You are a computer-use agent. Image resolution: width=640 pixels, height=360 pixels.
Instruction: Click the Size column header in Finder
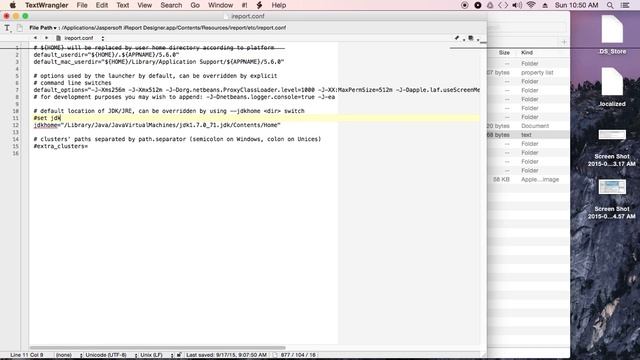(504, 53)
